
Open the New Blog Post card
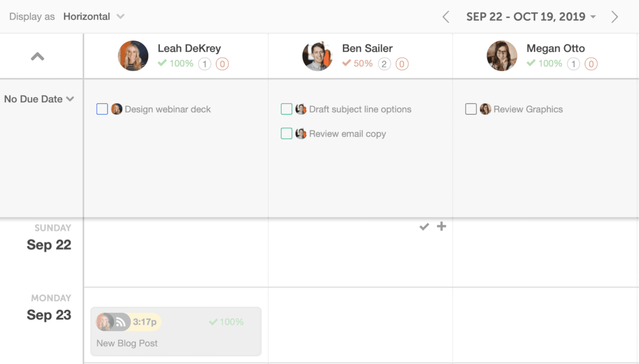(x=176, y=331)
